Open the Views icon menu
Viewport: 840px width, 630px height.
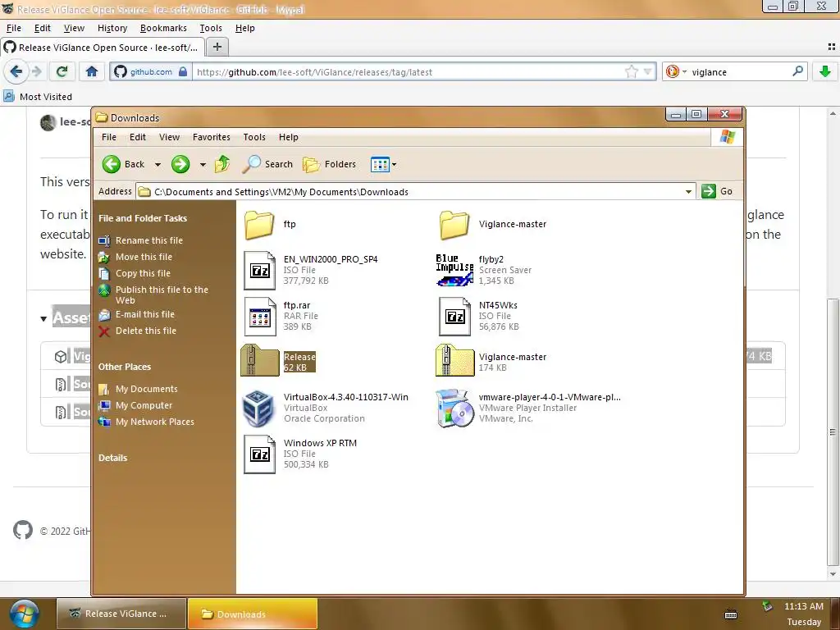click(x=383, y=164)
